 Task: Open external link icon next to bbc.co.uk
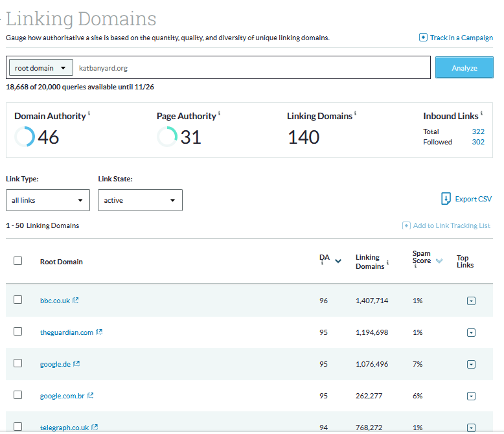pyautogui.click(x=76, y=301)
